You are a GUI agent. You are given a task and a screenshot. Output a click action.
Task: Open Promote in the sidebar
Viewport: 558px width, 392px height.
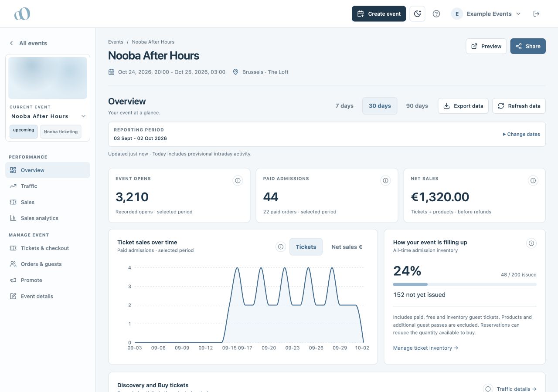[x=48, y=280]
